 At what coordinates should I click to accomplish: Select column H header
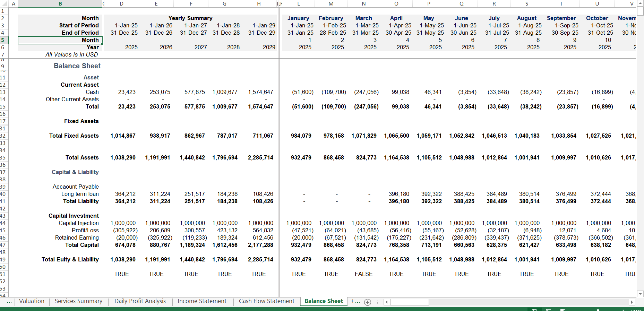pyautogui.click(x=259, y=4)
